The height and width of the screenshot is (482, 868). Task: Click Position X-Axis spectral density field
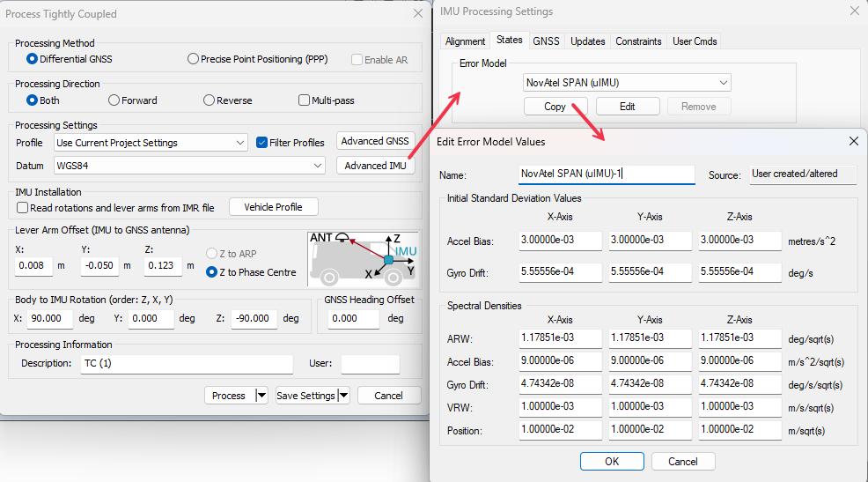click(x=560, y=430)
